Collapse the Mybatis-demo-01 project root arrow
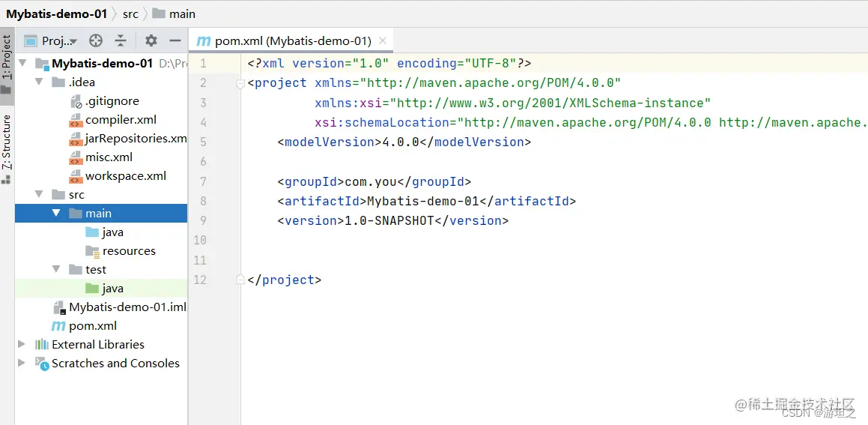The height and width of the screenshot is (425, 868). pyautogui.click(x=22, y=64)
